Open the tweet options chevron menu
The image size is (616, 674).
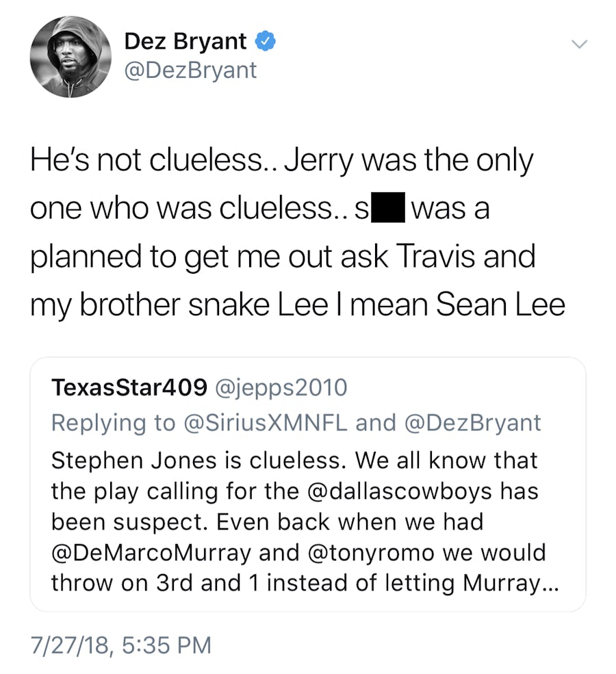[579, 44]
